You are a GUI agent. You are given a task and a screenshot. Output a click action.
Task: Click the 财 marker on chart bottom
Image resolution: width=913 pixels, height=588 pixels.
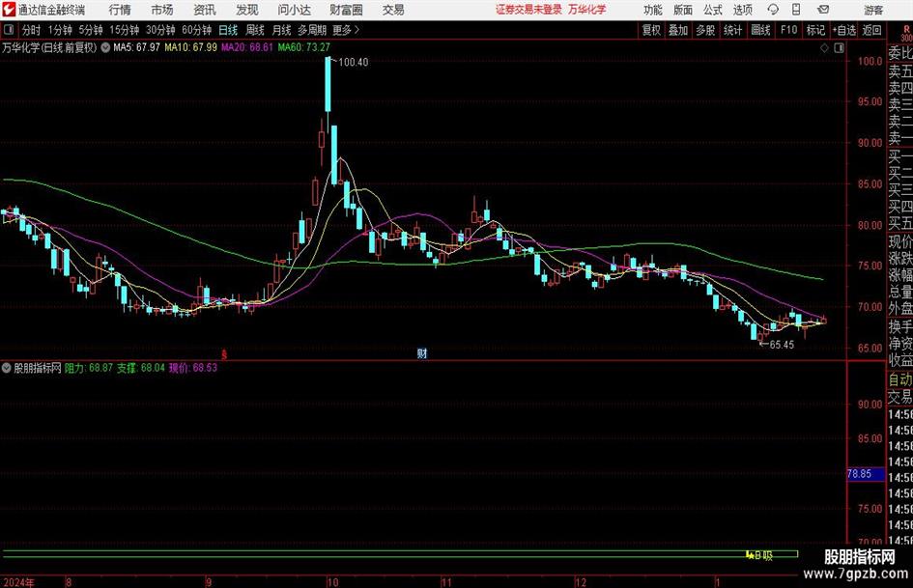tap(421, 352)
